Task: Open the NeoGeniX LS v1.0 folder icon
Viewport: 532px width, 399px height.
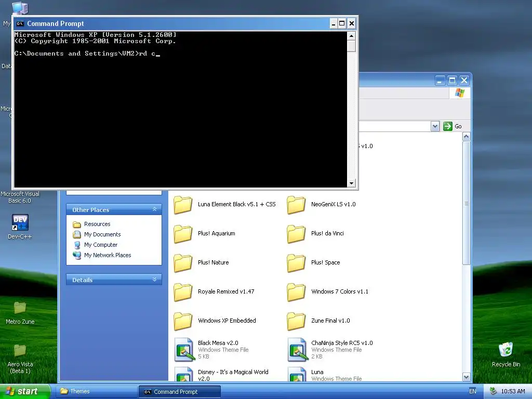Action: pyautogui.click(x=296, y=205)
